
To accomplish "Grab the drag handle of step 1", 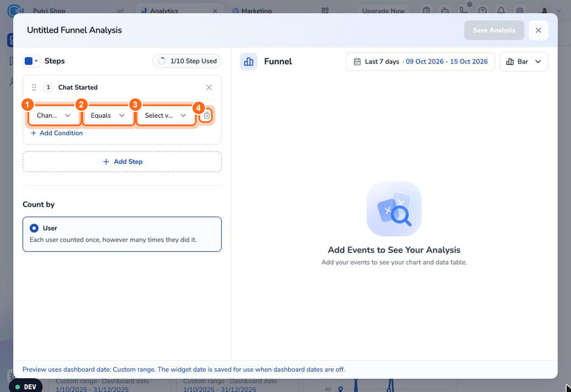I will 34,87.
